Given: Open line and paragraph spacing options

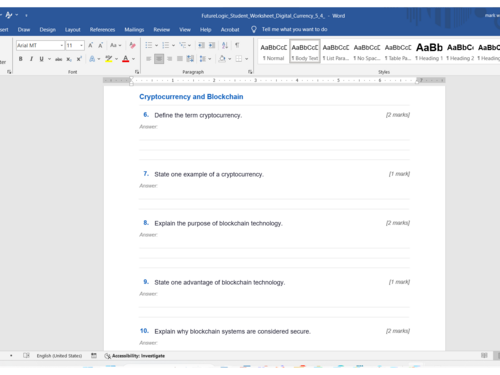Looking at the screenshot, I should (x=203, y=59).
